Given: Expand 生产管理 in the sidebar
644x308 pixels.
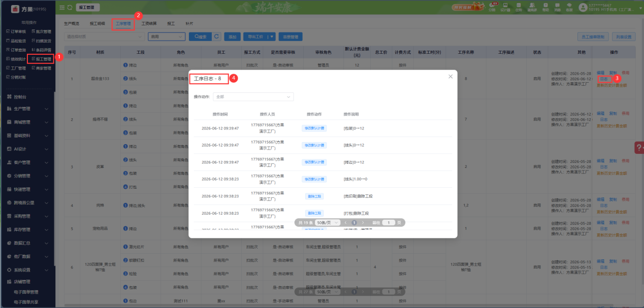Looking at the screenshot, I should pos(27,109).
